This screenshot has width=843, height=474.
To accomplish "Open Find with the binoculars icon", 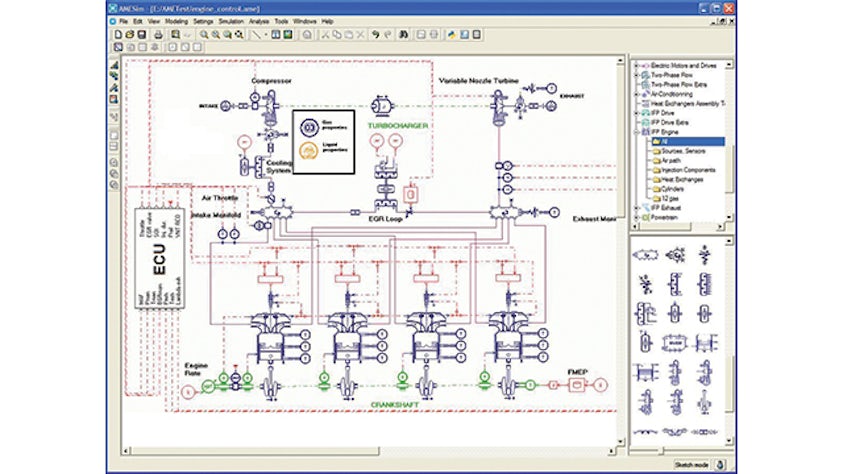I will [x=404, y=34].
